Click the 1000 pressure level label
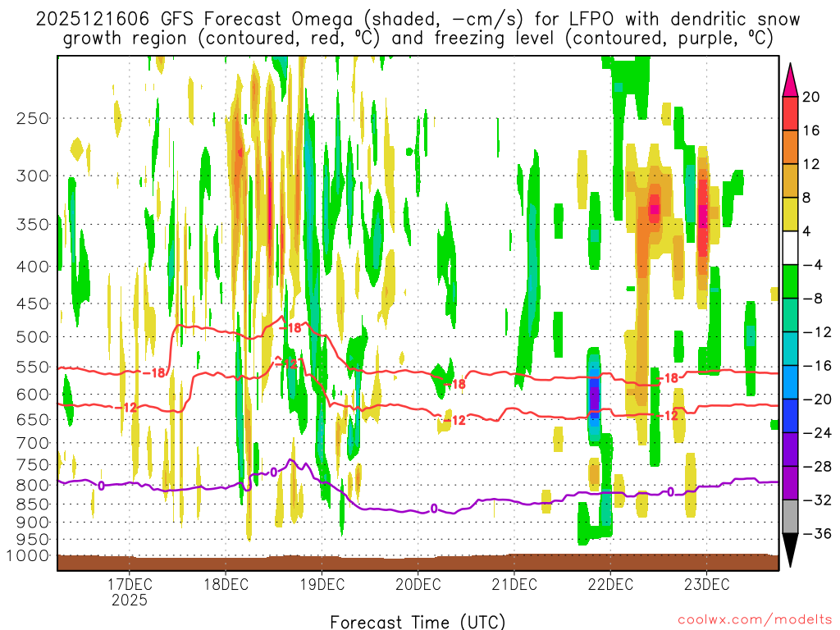This screenshot has width=840, height=630. pyautogui.click(x=28, y=555)
